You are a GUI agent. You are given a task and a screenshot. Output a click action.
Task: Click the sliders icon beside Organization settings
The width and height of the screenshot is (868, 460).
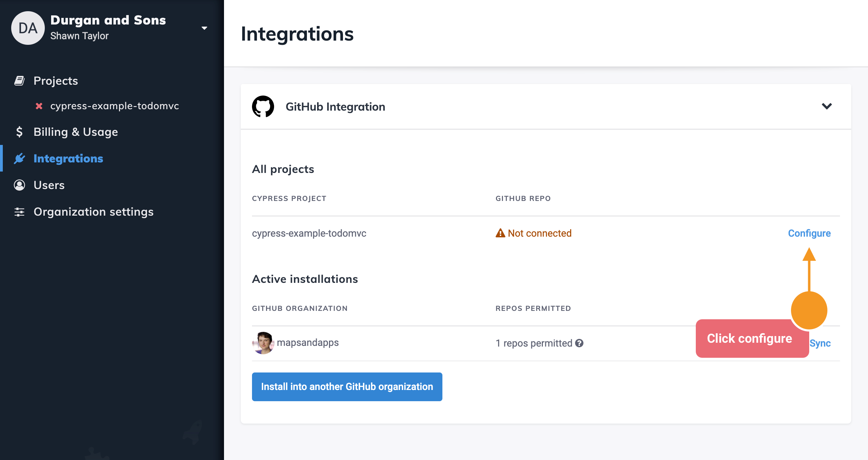[x=20, y=211]
